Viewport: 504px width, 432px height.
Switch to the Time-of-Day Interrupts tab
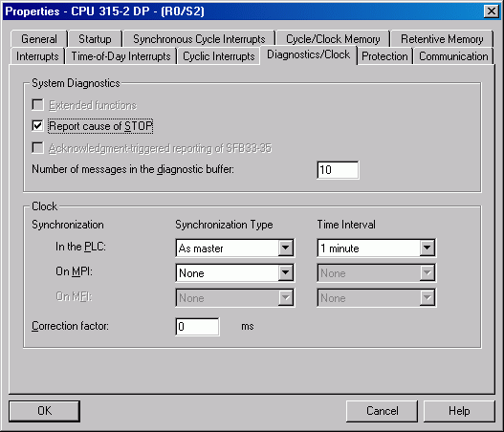(121, 56)
